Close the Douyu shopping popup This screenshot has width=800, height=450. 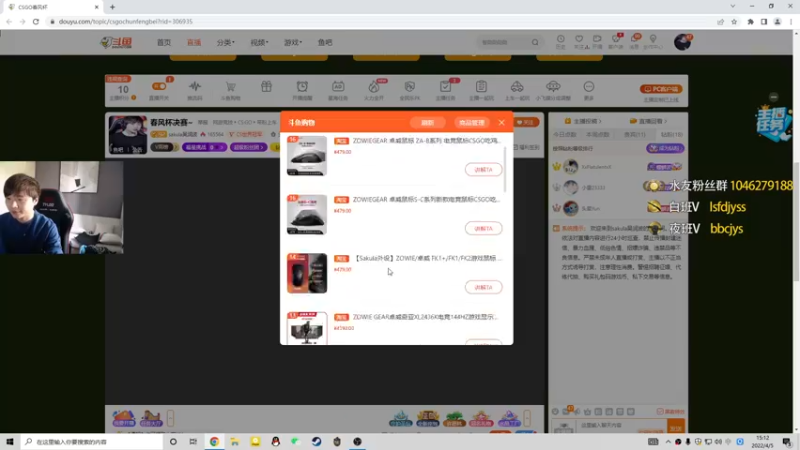pos(502,122)
